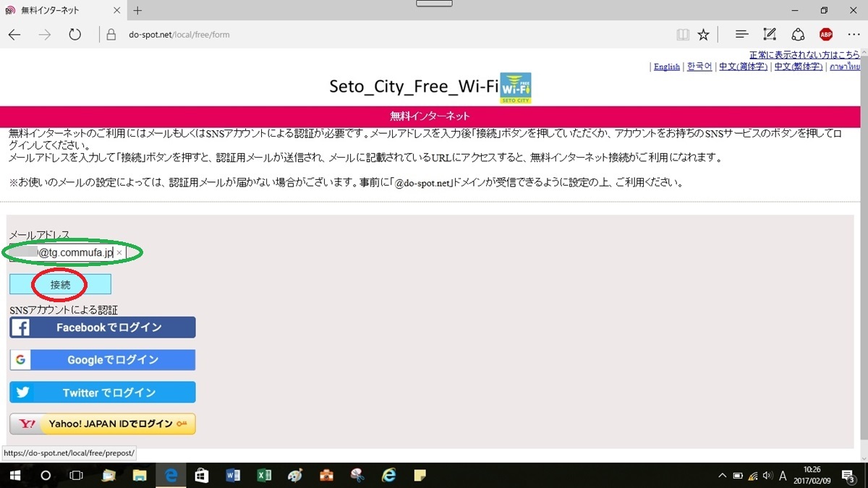Open the taskbar clock showing 10:26
868x488 pixels.
coord(812,476)
